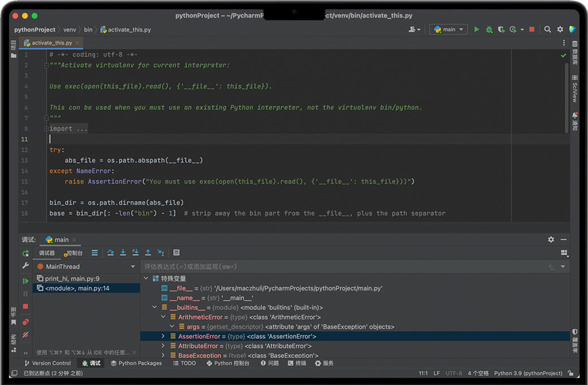Image resolution: width=588 pixels, height=385 pixels.
Task: Click the Step Over debugger icon
Action: coord(111,253)
